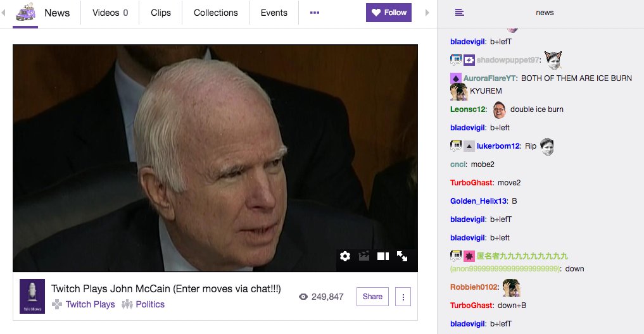The image size is (644, 334).
Task: Toggle theater mode on the player
Action: click(x=382, y=256)
